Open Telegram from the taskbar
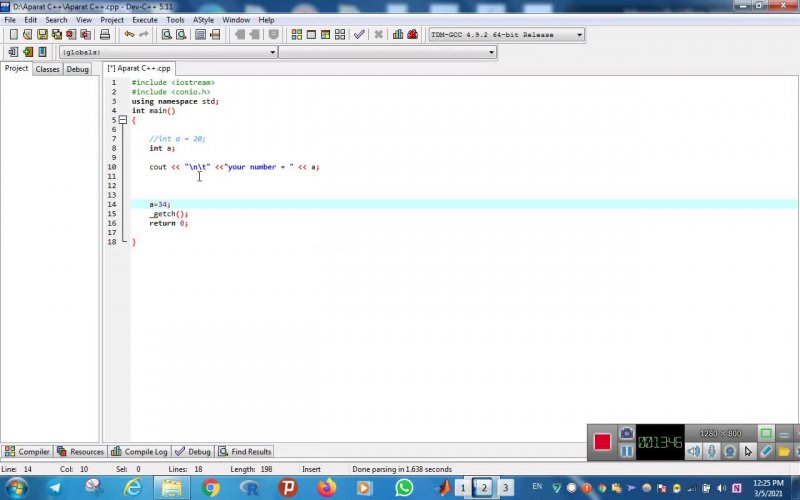Viewport: 800px width, 500px height. (54, 488)
